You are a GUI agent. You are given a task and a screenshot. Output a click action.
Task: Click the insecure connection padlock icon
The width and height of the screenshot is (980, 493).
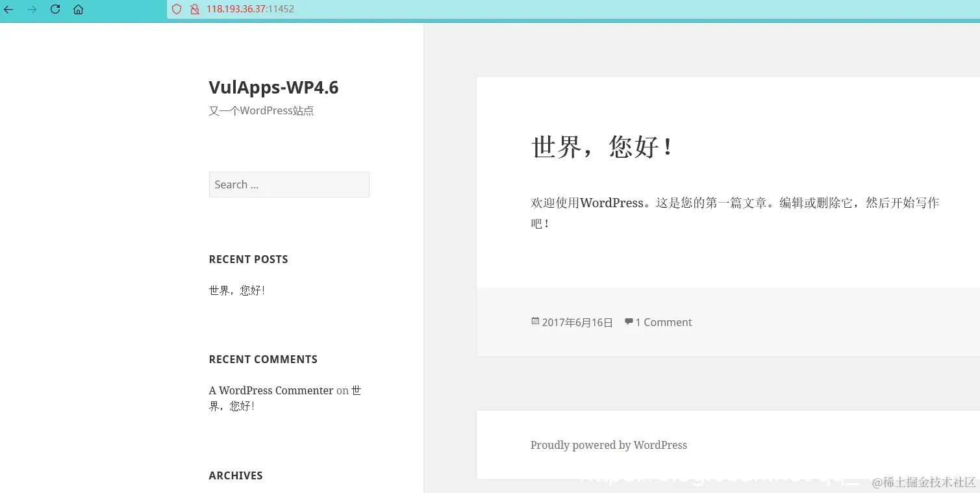194,10
